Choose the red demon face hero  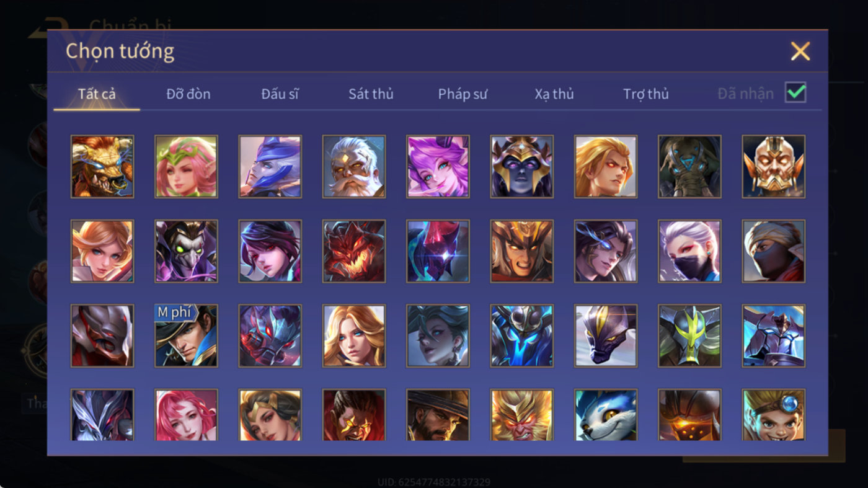(x=354, y=251)
